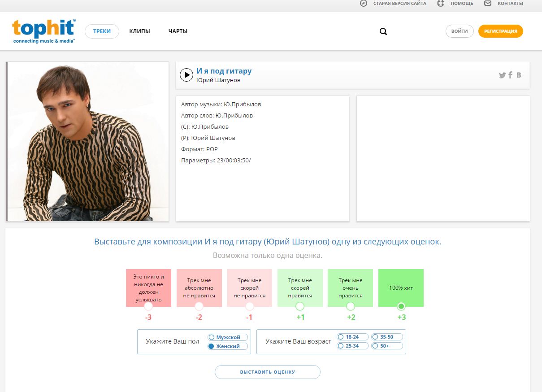Viewport: 542px width, 392px height.
Task: Share the track on VK
Action: pos(519,75)
